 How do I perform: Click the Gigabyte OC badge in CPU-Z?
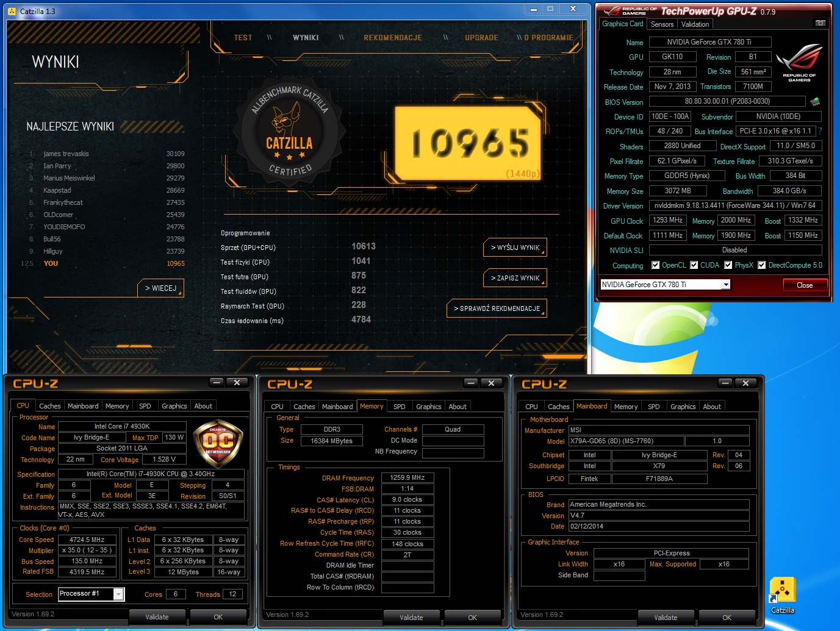pos(218,443)
